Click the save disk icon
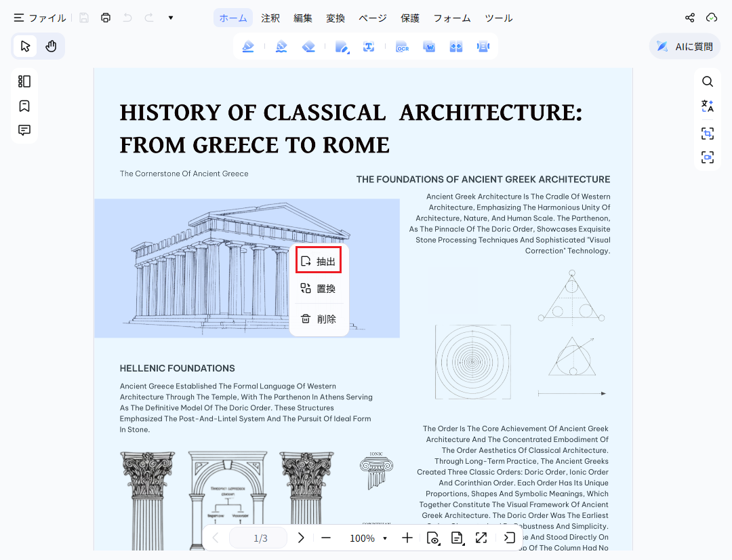 (x=84, y=18)
